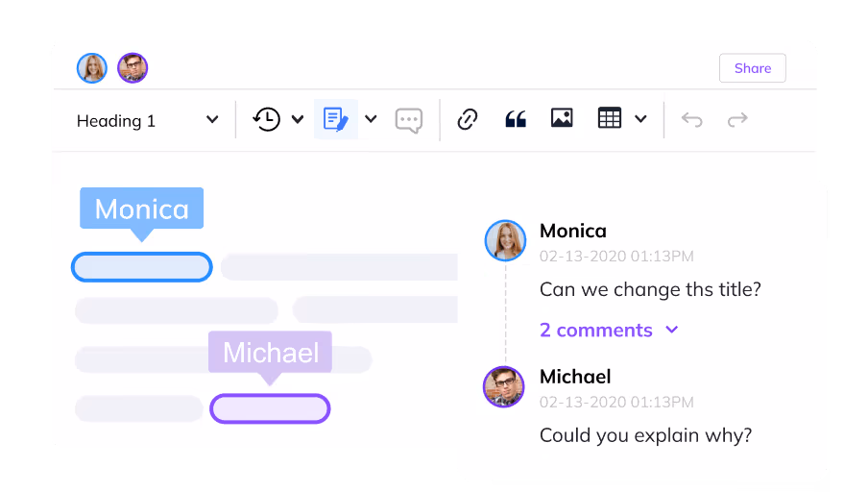Select the track changes editing icon
This screenshot has width=868, height=492.
335,119
